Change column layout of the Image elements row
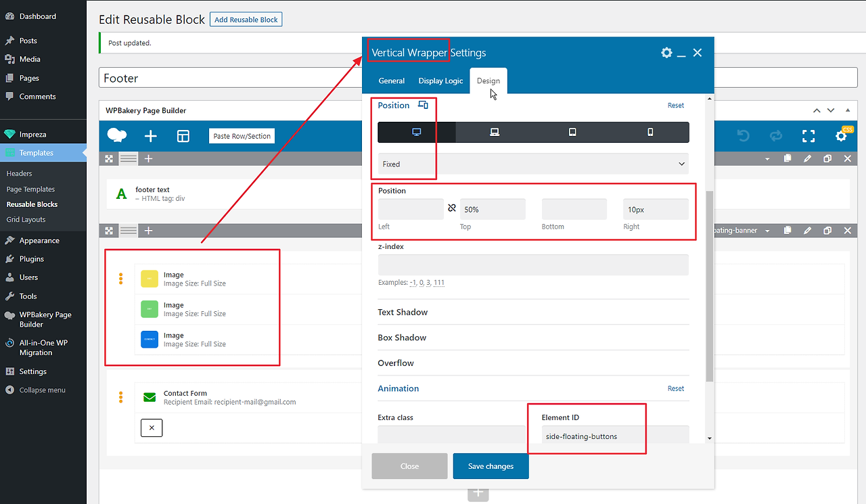Screen dimensions: 866x504 click(129, 231)
